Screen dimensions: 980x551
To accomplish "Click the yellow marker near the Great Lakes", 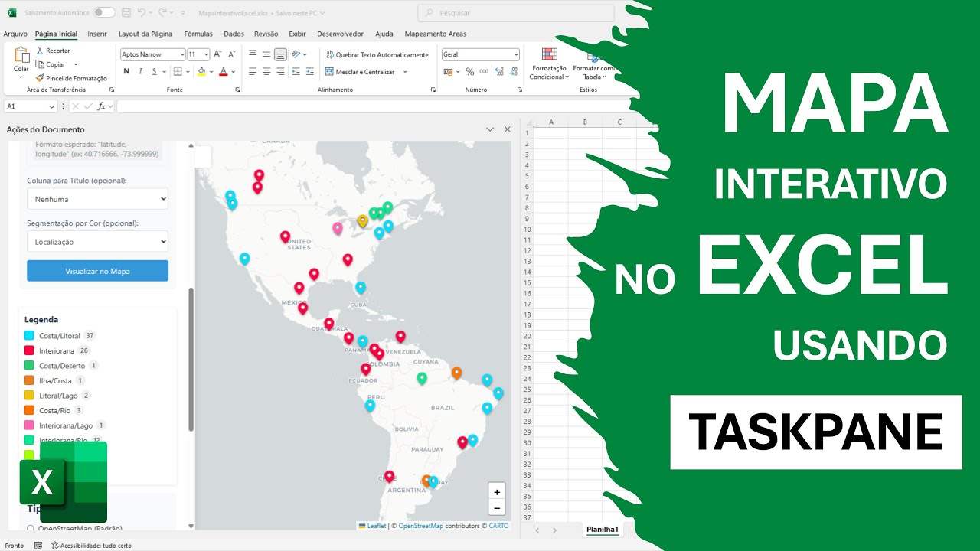I will 362,220.
